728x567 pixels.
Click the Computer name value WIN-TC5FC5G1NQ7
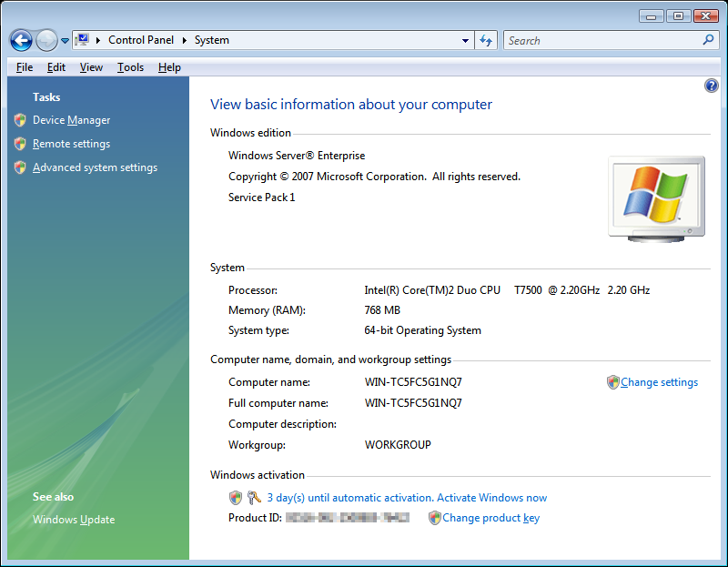[x=413, y=382]
